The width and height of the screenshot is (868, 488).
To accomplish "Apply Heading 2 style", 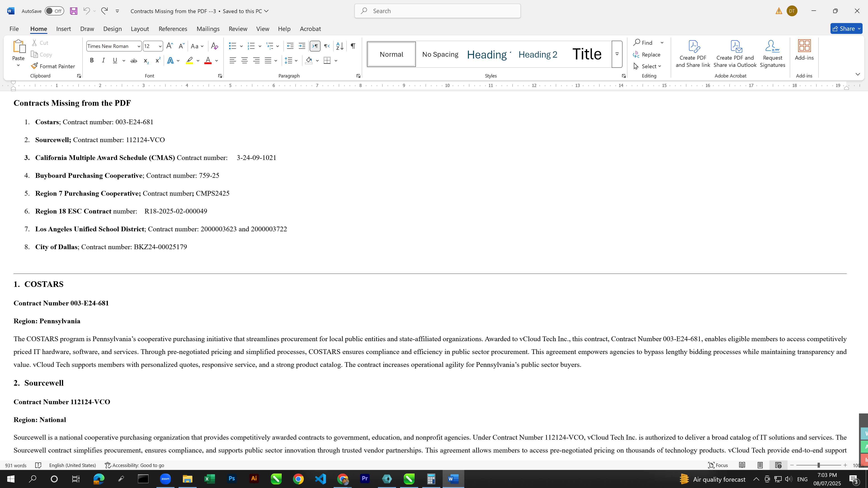I will (538, 54).
